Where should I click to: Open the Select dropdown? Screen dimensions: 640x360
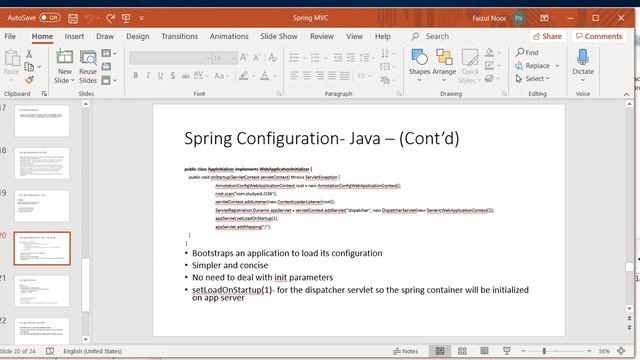pyautogui.click(x=533, y=78)
